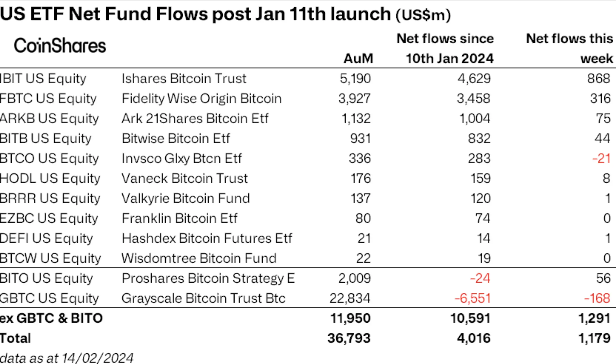616x364 pixels.
Task: Select the AuM column header
Action: 358,59
